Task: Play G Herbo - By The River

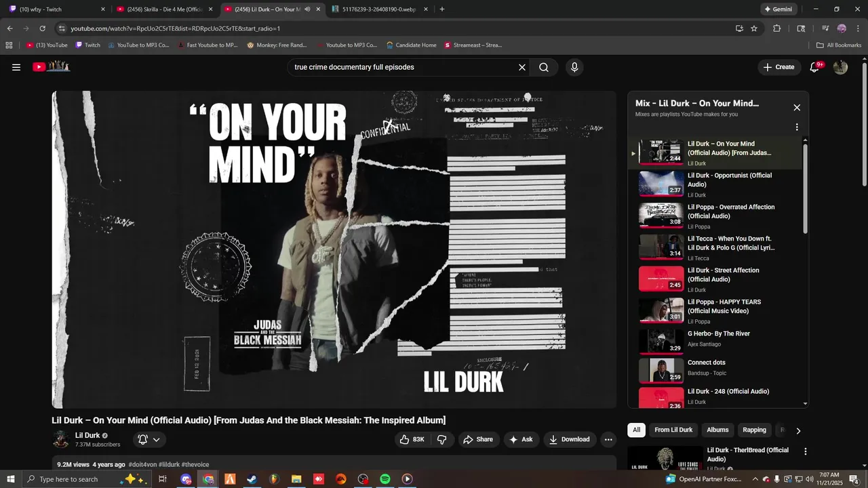Action: pos(716,341)
